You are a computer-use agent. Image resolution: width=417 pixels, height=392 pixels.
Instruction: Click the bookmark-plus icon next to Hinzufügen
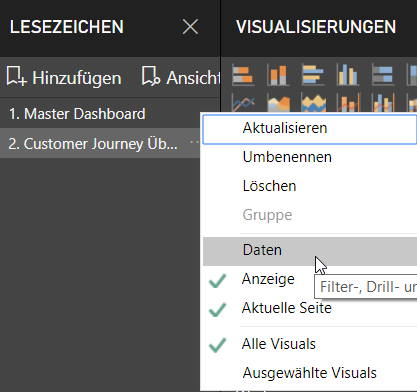[x=16, y=77]
